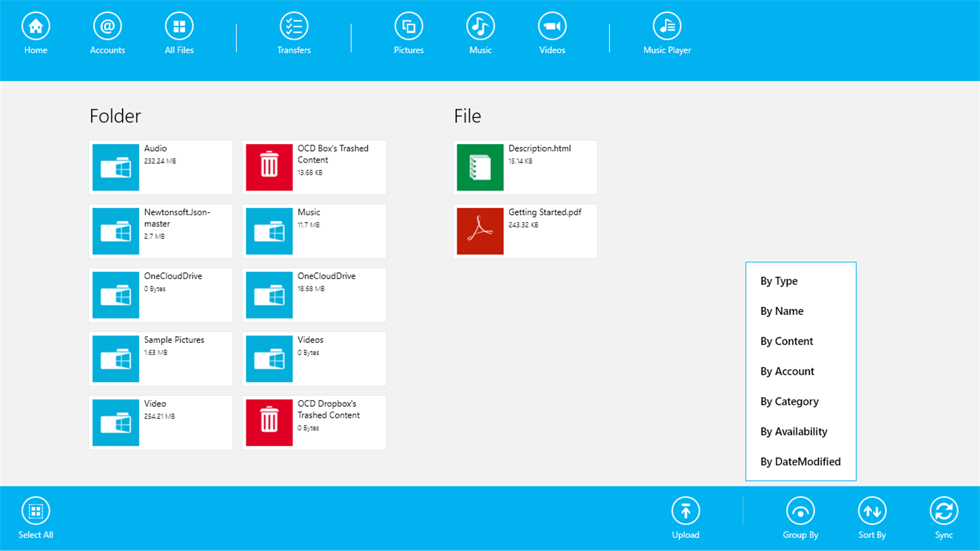The height and width of the screenshot is (551, 980).
Task: Open the Transfers list icon
Action: pyautogui.click(x=294, y=27)
